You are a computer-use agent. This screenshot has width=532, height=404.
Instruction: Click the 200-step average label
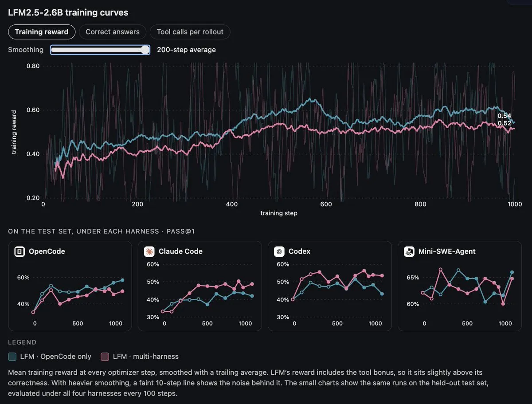(186, 50)
